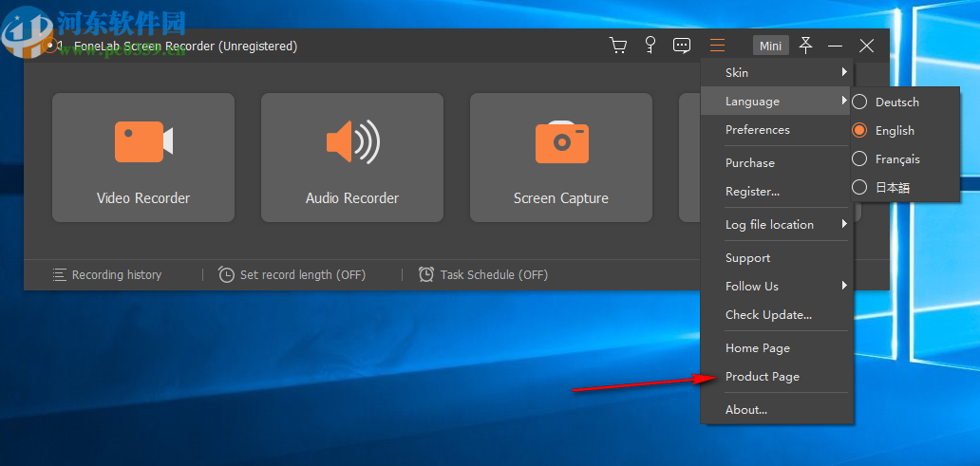
Task: Open the feedback chat bubble icon
Action: pos(681,46)
